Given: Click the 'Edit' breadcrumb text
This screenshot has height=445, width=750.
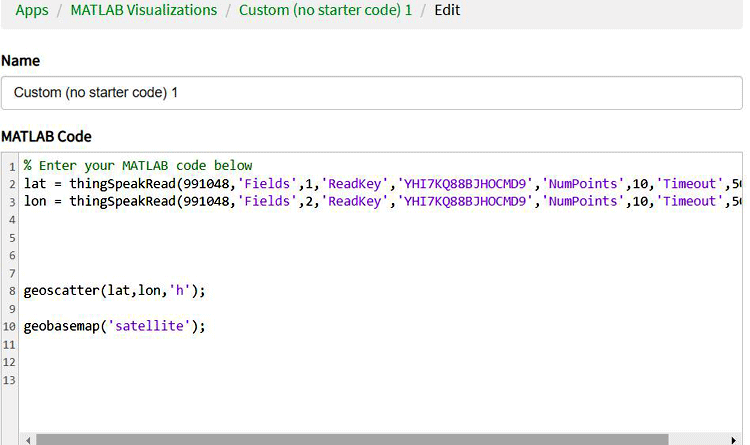Looking at the screenshot, I should point(447,10).
